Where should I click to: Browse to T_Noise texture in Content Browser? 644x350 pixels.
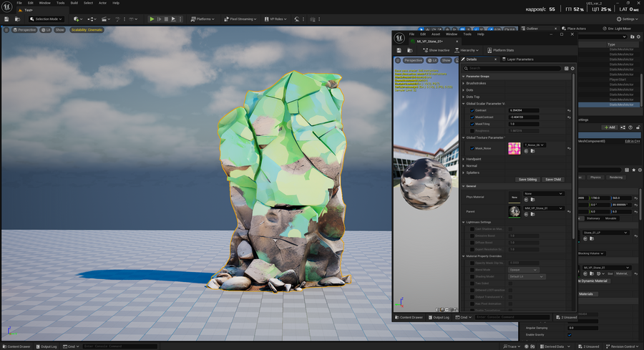point(533,151)
